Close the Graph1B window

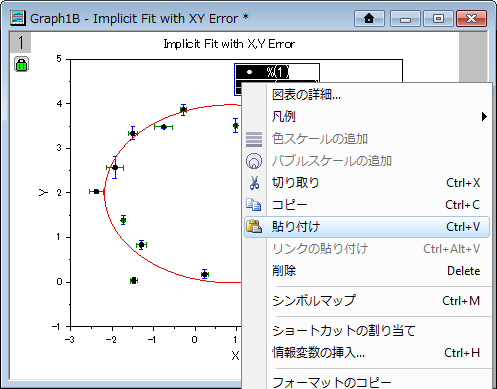click(x=471, y=18)
